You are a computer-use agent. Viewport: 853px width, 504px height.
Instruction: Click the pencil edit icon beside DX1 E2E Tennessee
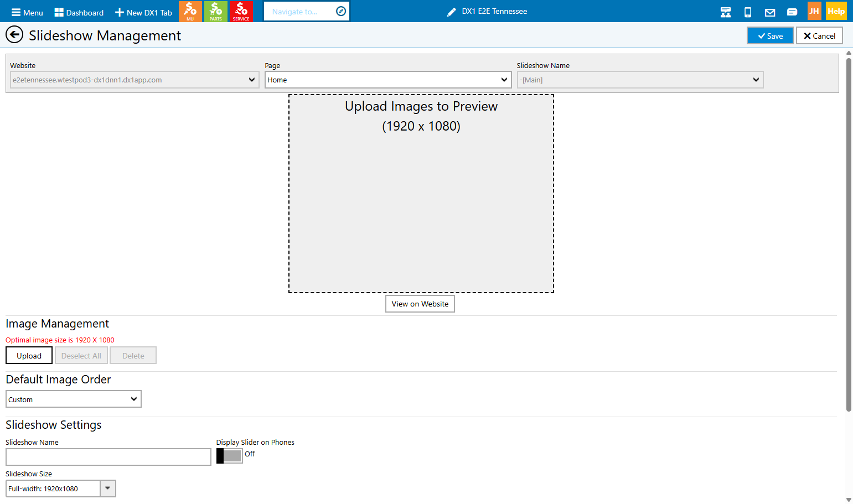[452, 12]
